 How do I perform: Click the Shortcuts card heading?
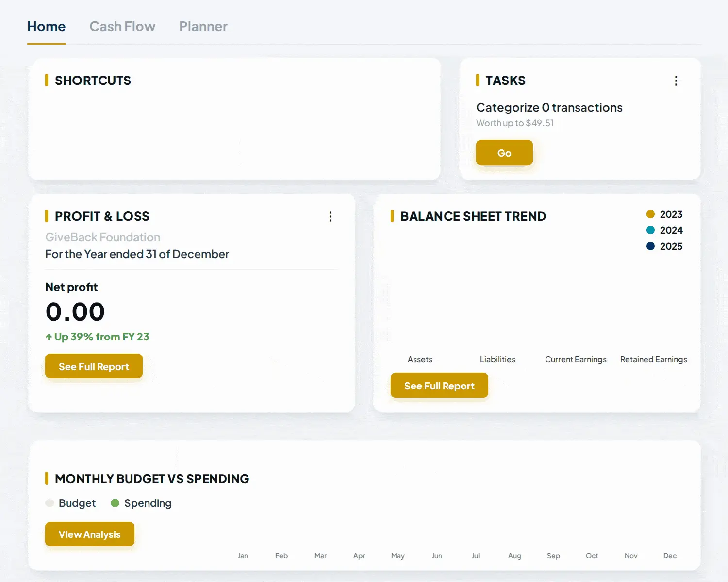click(x=93, y=81)
